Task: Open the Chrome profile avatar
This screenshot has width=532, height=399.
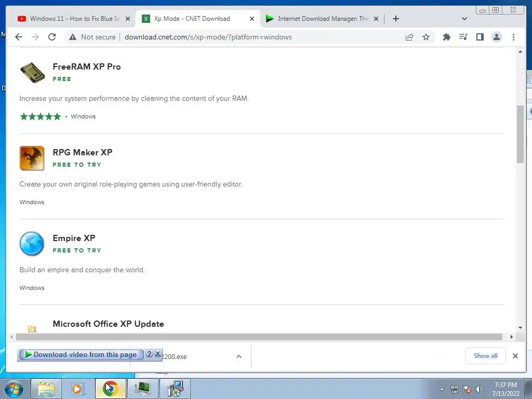Action: pos(496,37)
